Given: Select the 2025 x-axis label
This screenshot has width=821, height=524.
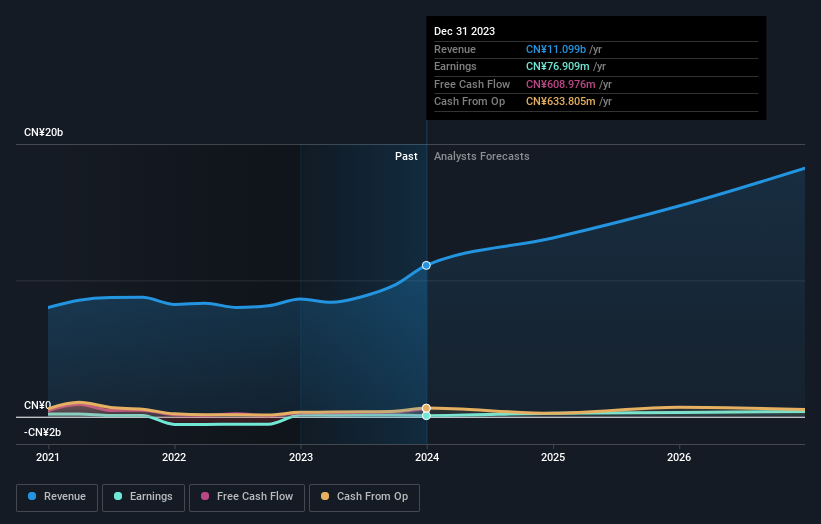Looking at the screenshot, I should pyautogui.click(x=553, y=458).
